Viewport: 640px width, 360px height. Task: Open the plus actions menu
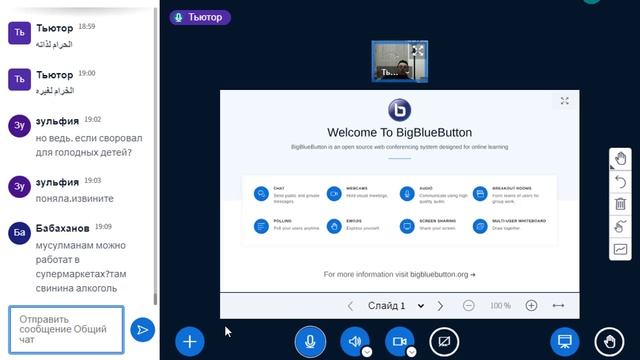(190, 342)
